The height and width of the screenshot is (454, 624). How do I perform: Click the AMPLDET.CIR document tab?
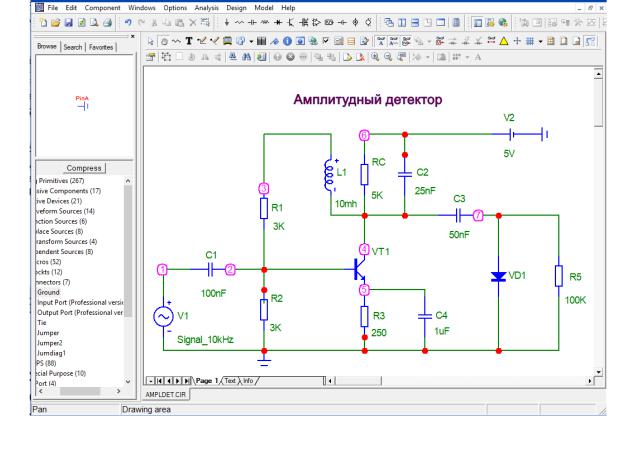click(x=166, y=394)
